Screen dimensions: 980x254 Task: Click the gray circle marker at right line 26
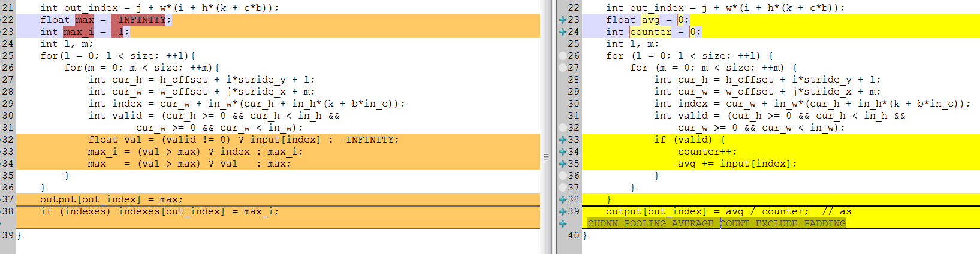point(563,56)
